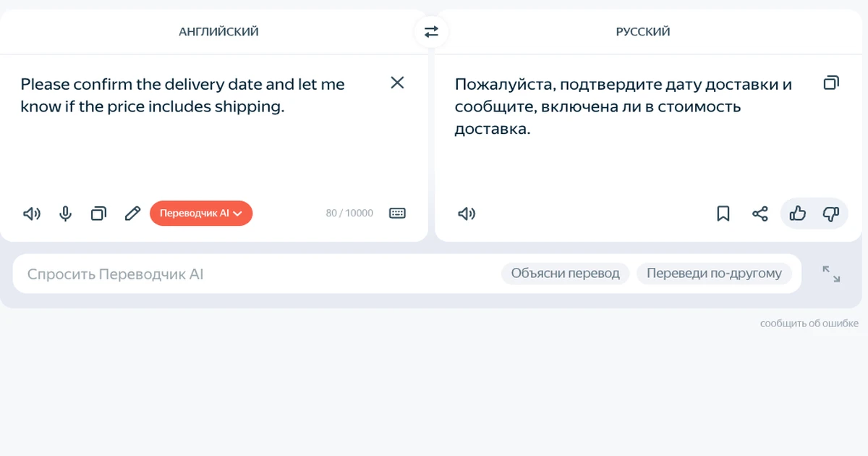Click the pencil edit icon

point(132,214)
